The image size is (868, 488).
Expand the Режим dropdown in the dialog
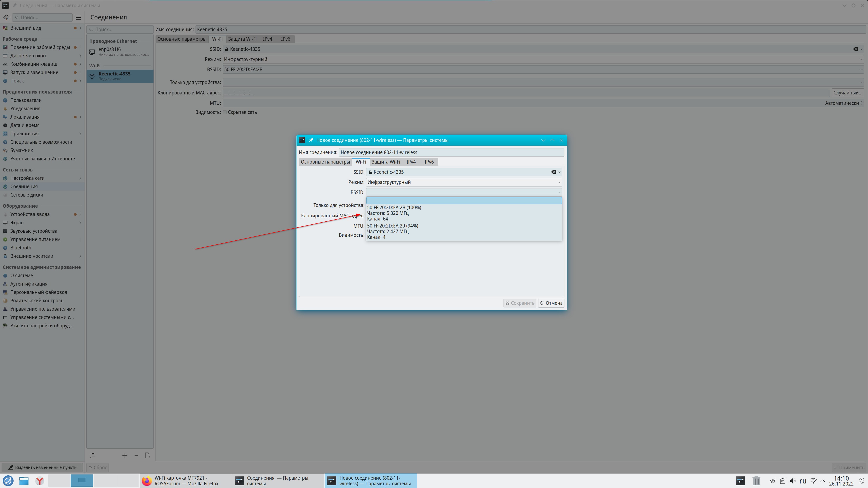tap(463, 182)
